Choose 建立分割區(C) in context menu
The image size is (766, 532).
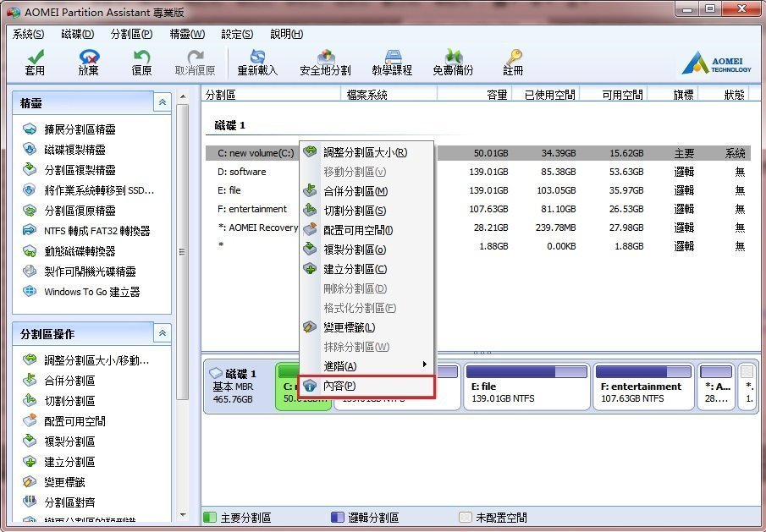(x=366, y=269)
